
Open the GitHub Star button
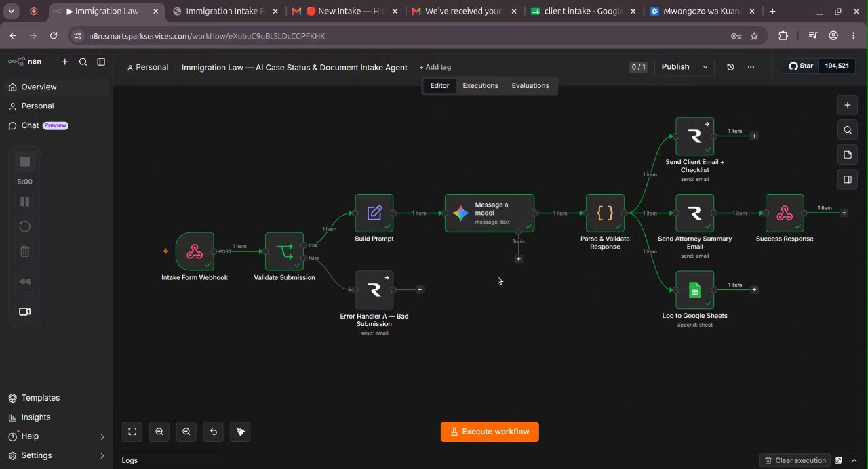pyautogui.click(x=801, y=66)
